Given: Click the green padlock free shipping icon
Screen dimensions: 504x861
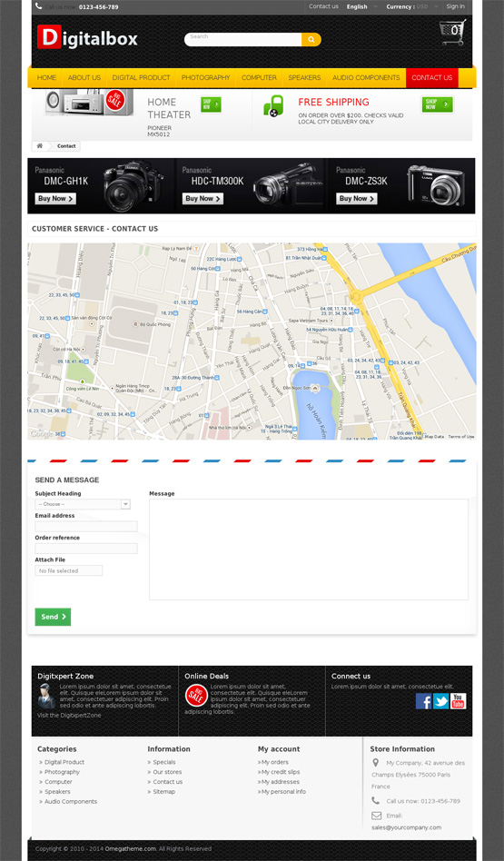Looking at the screenshot, I should (273, 105).
